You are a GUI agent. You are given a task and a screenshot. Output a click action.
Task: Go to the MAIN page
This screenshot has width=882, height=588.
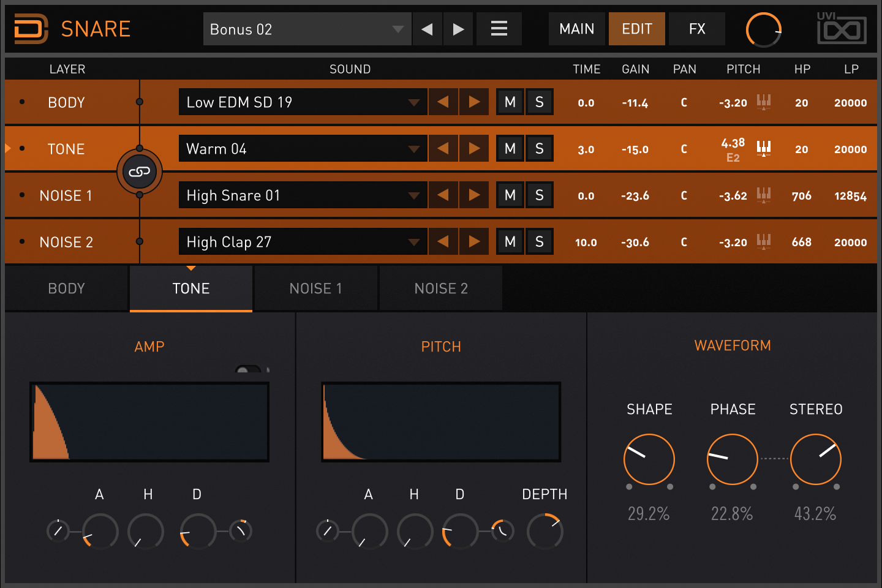(576, 29)
